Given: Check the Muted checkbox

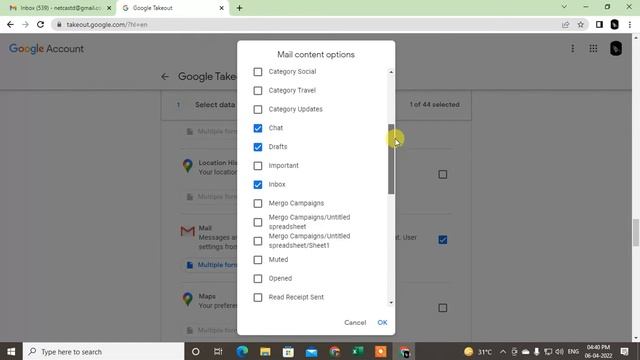Looking at the screenshot, I should click(x=258, y=260).
